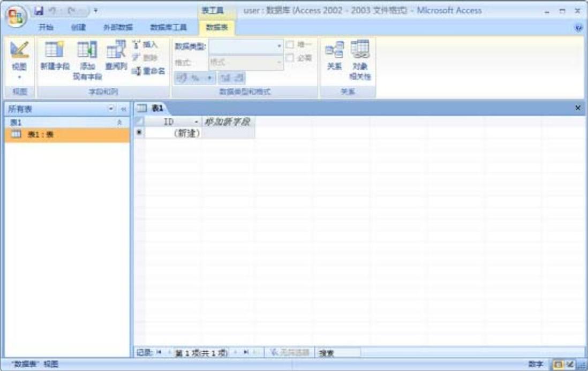This screenshot has width=588, height=371.
Task: Click the select-all corner of the datasheet
Action: pyautogui.click(x=139, y=122)
